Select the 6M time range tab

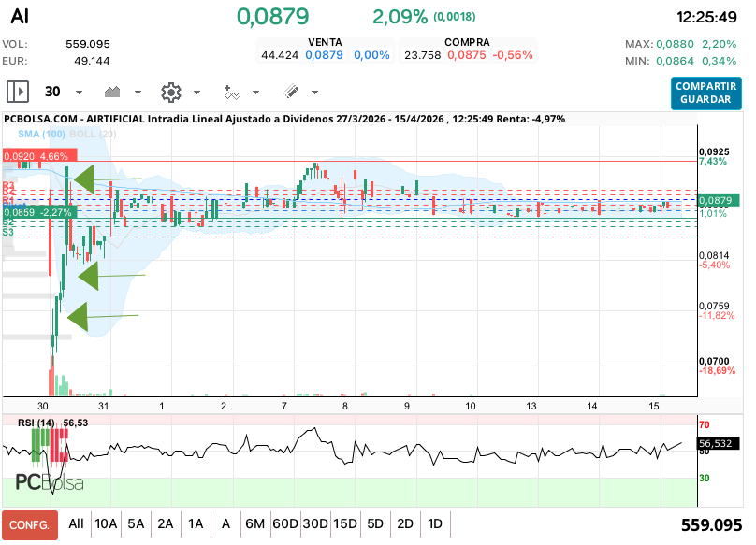pos(254,524)
